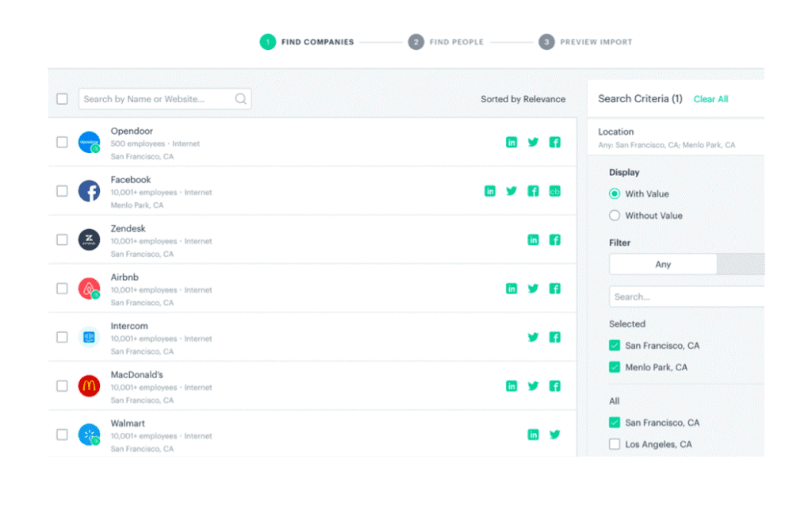Open Opendoor's Facebook icon
Screen dimensions: 812x532
coord(554,143)
